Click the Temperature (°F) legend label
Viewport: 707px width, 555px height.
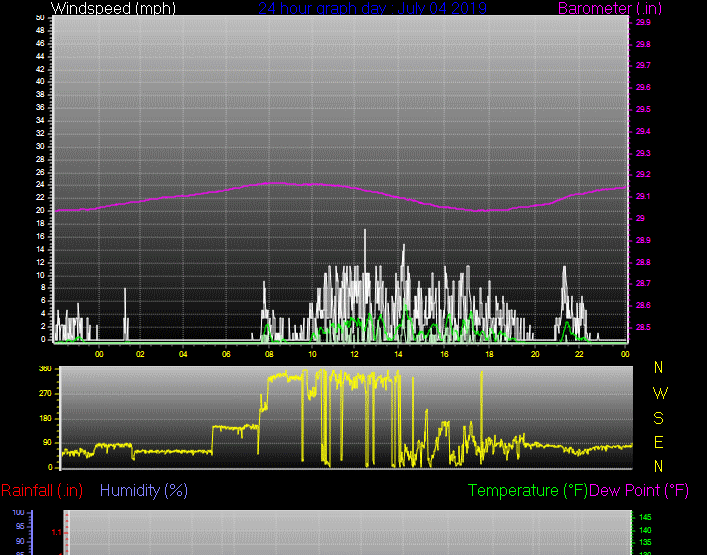527,490
